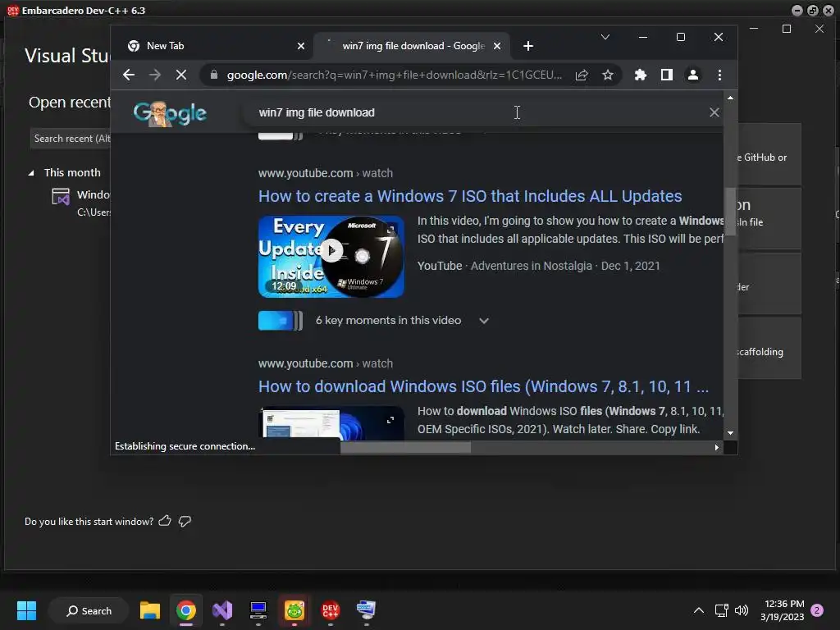
Task: Click Chrome vertical scrollbar up arrow
Action: [x=730, y=98]
